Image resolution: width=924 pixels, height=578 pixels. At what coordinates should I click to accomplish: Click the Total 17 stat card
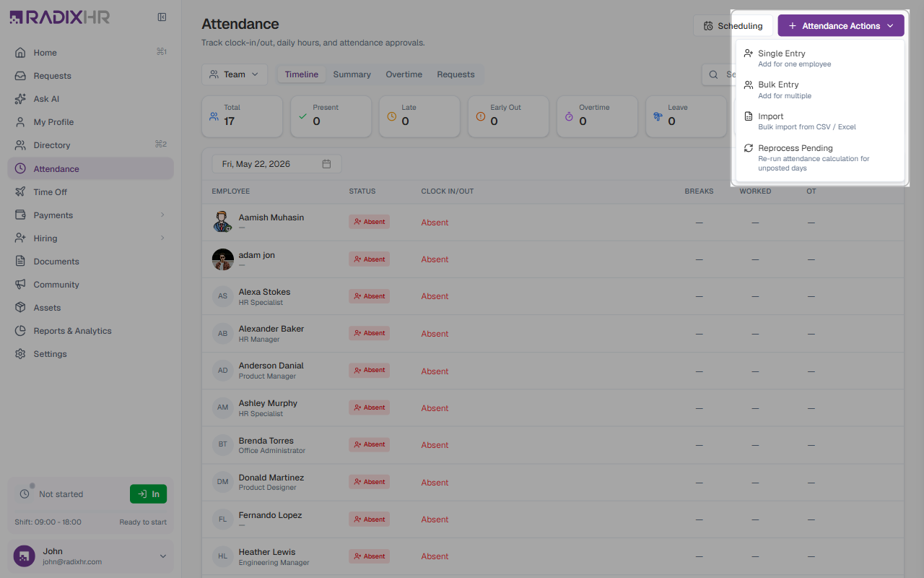click(x=242, y=116)
